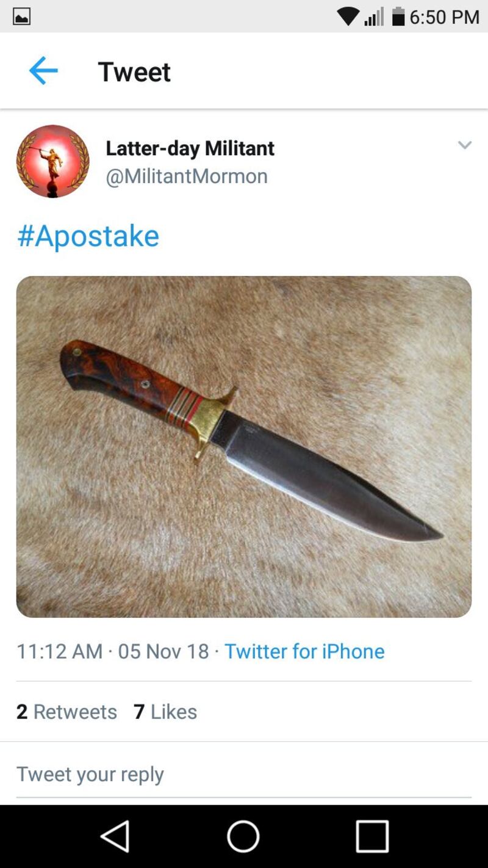Open the Android recent apps square button
The width and height of the screenshot is (488, 868).
[x=372, y=836]
